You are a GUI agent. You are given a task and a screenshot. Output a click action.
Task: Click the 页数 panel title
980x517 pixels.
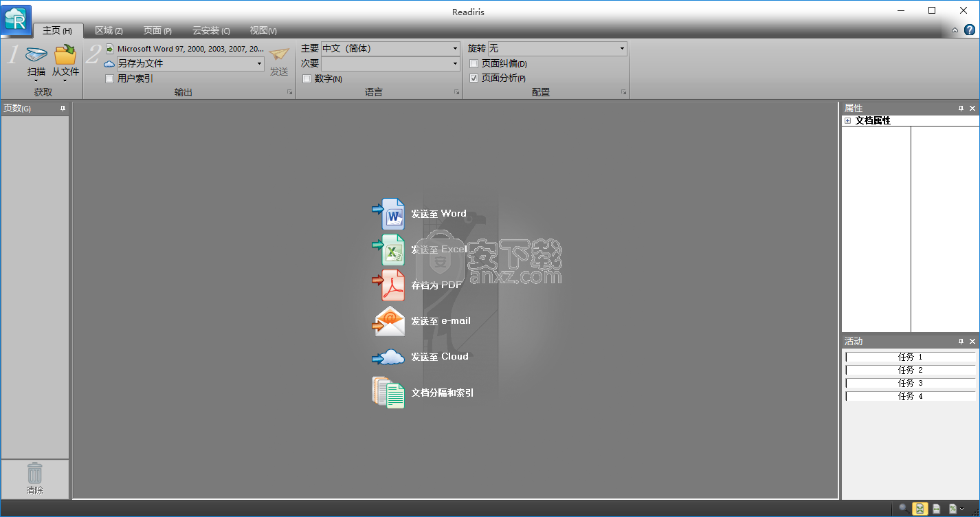(x=16, y=109)
